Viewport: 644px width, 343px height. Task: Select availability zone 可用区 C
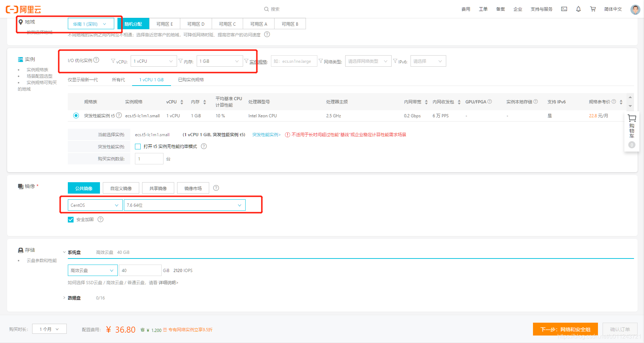coord(227,24)
